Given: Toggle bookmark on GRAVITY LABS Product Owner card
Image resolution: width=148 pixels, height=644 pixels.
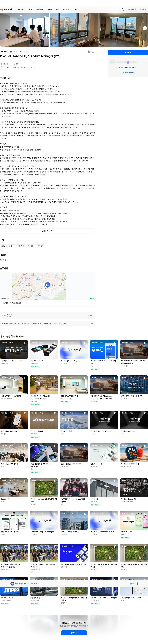Looking at the screenshot, I should [55, 413].
